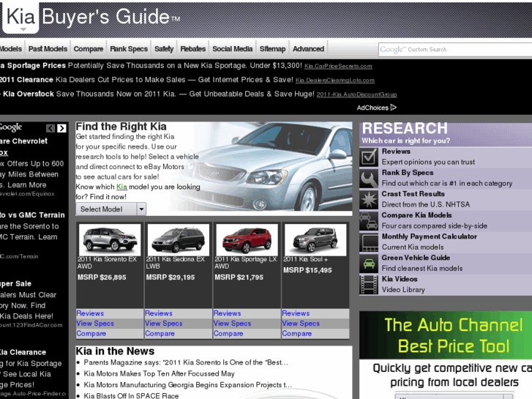This screenshot has width=532, height=399.
Task: Open View Specs under Sedona EX LWB
Action: [163, 324]
